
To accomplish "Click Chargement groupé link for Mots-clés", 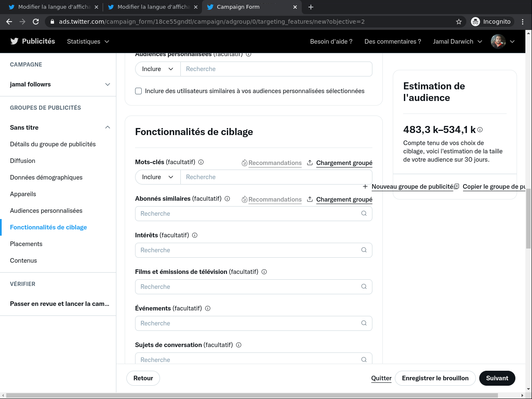I will [344, 163].
